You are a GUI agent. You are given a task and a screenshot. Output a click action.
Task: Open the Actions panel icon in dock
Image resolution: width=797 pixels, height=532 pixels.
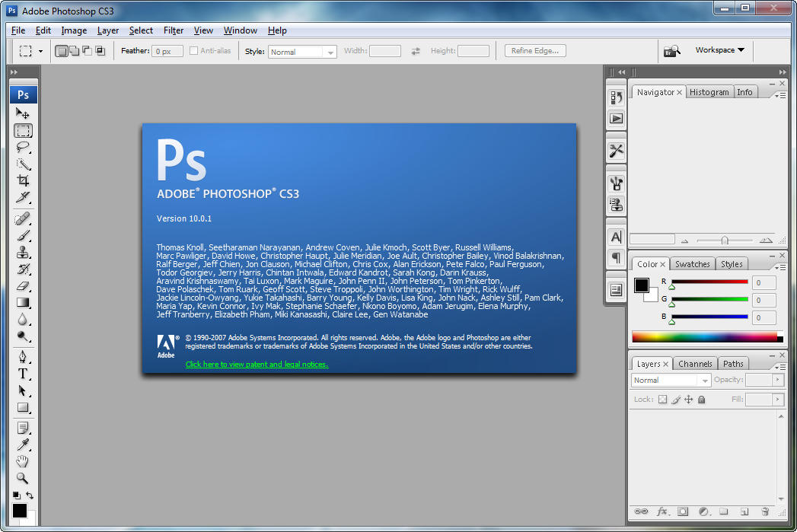[x=616, y=119]
